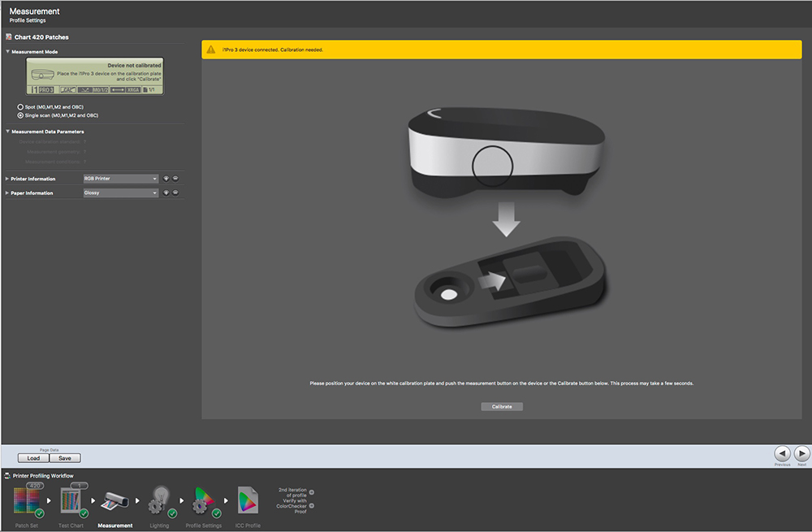Add a new Printer Information entry
The width and height of the screenshot is (812, 532).
tap(166, 179)
